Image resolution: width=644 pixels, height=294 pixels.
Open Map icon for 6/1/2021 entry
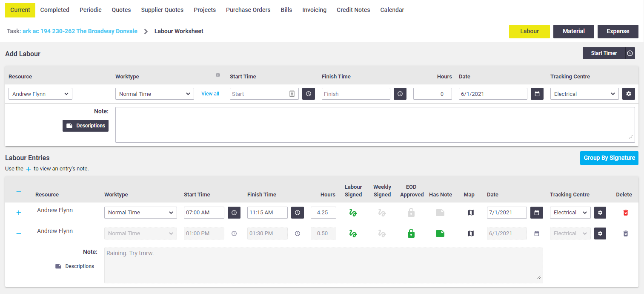pyautogui.click(x=470, y=233)
